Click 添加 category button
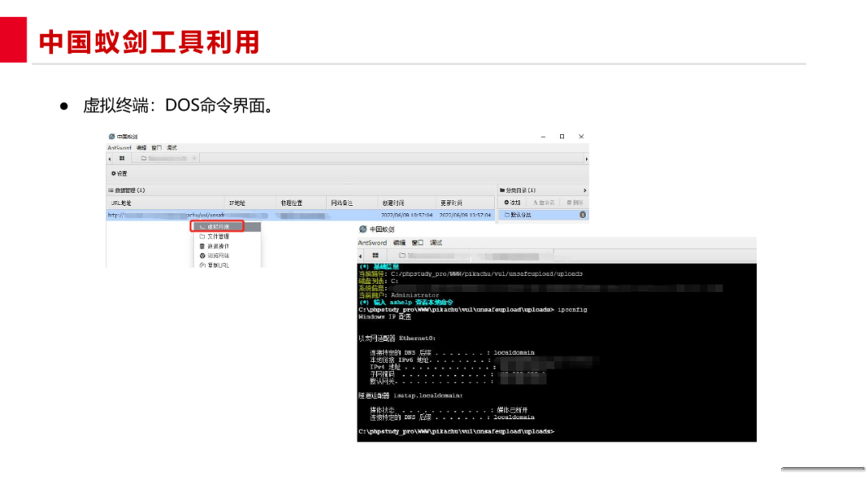The height and width of the screenshot is (489, 868). (512, 203)
